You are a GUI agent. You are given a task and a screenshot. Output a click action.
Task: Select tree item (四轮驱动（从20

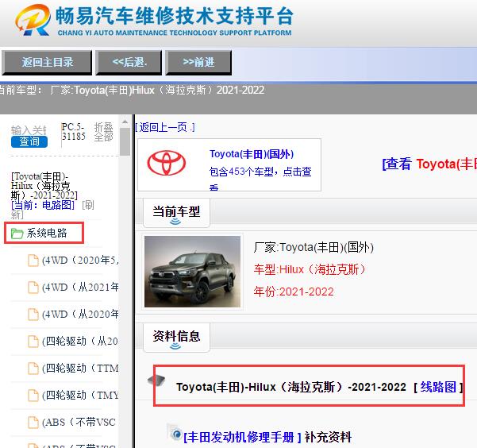(80, 342)
